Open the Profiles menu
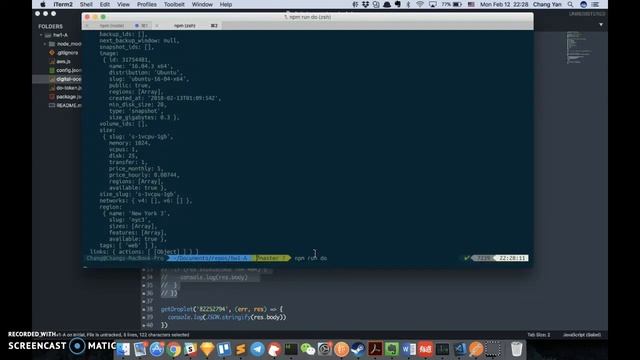 coord(147,4)
